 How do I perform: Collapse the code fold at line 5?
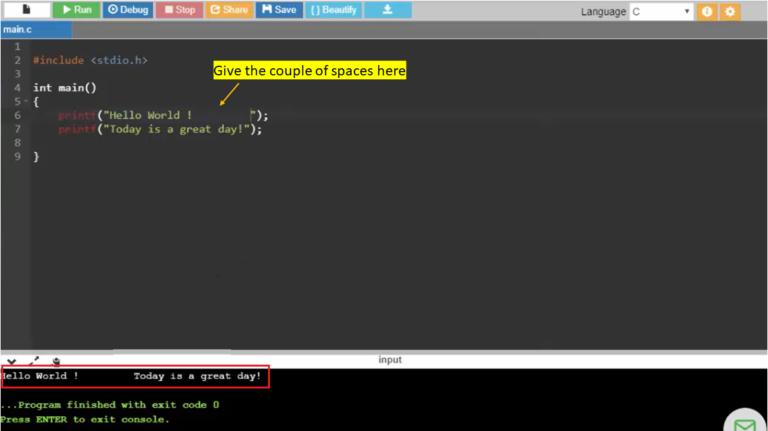(x=26, y=101)
